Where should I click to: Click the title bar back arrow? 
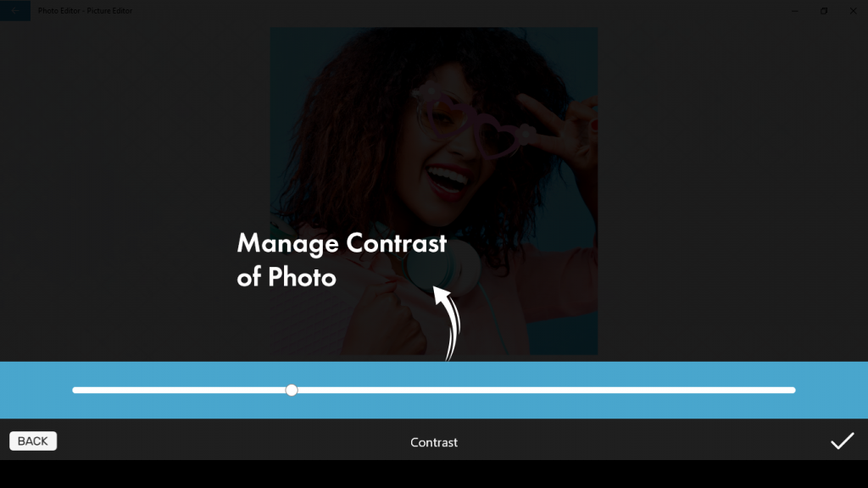point(15,10)
